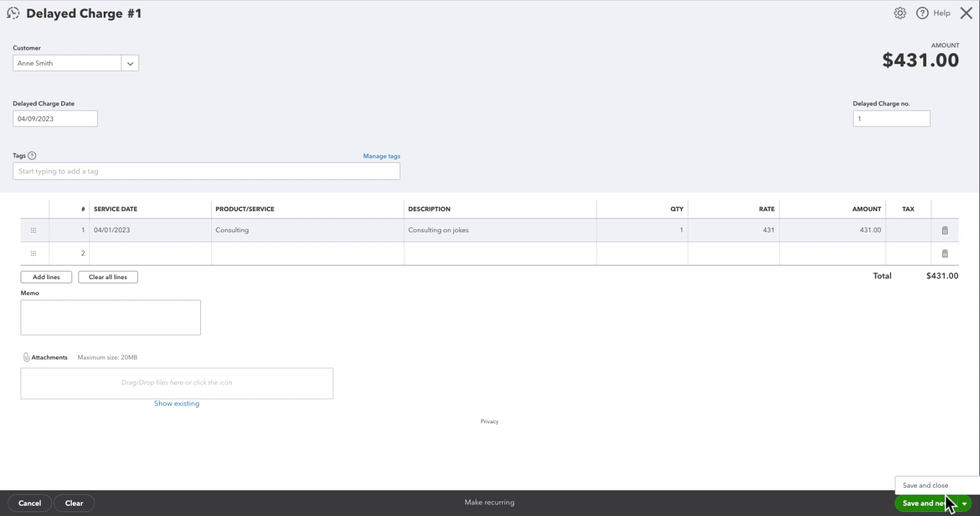Delete empty line 2 with trash icon
The image size is (980, 516).
[945, 253]
